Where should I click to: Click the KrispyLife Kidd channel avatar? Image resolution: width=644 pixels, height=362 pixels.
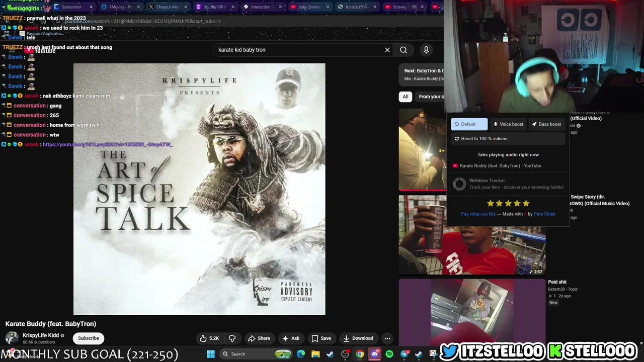point(12,338)
